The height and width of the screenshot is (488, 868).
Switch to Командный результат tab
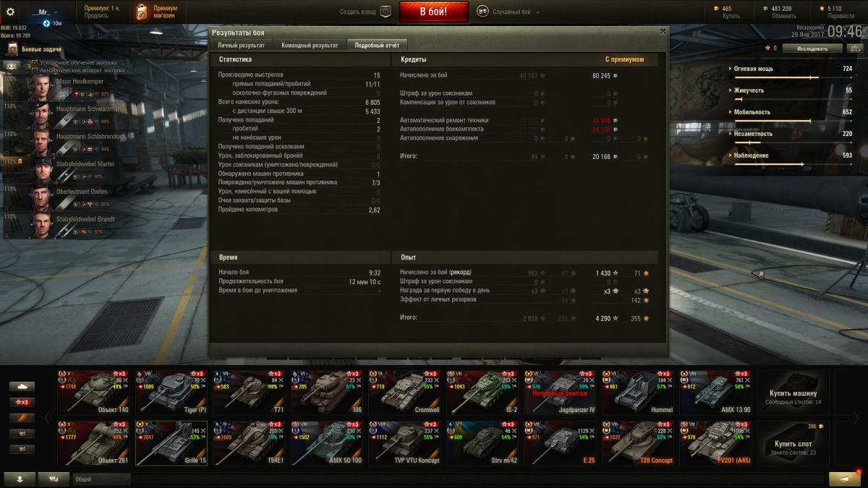click(x=310, y=45)
